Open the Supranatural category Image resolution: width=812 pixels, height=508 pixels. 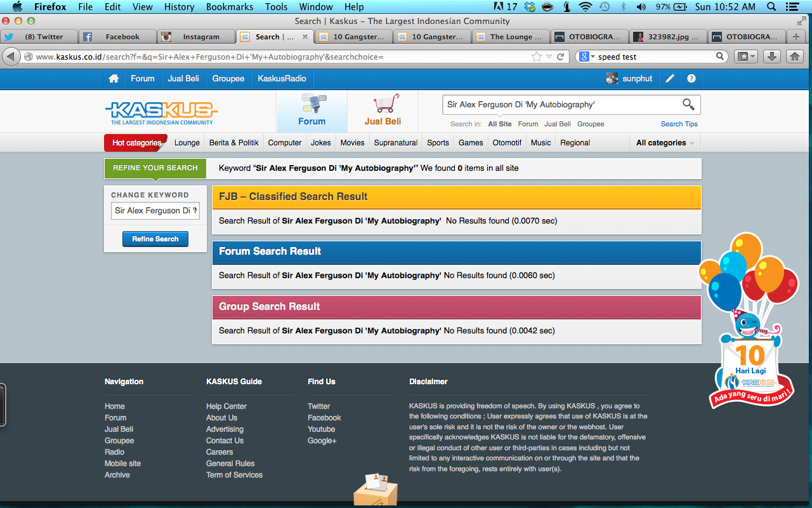pos(396,143)
